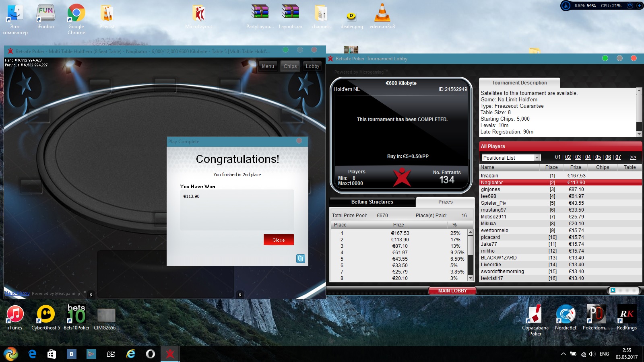Open Copacabana Poker desktop shortcut

pyautogui.click(x=535, y=321)
